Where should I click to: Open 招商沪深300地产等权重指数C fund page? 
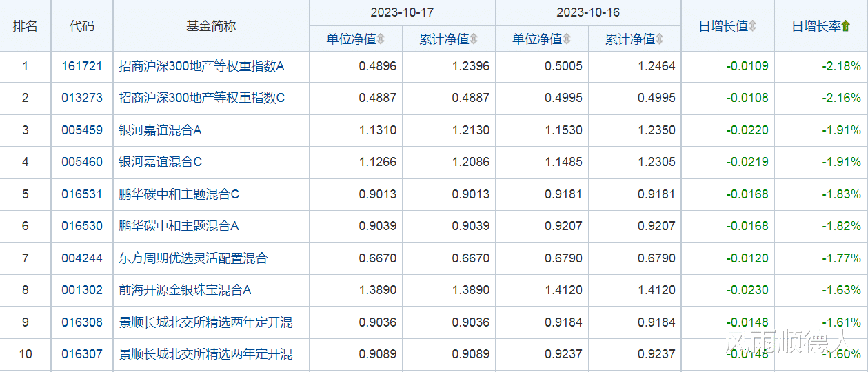(x=202, y=99)
